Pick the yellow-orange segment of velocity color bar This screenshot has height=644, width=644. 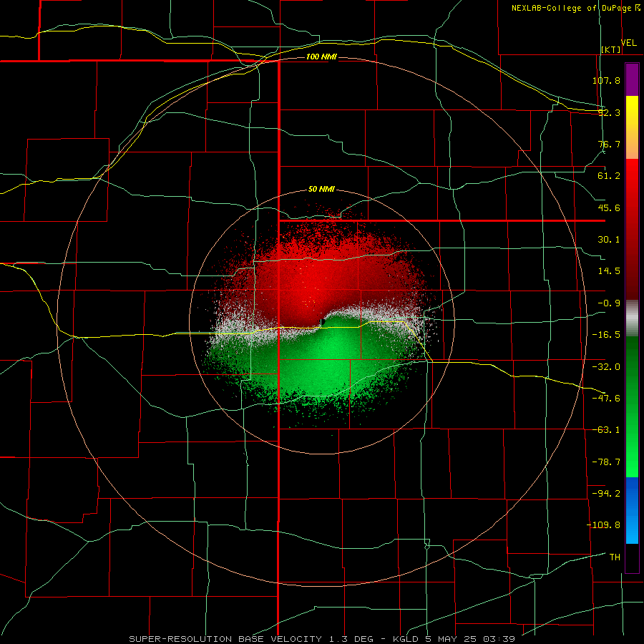click(632, 127)
